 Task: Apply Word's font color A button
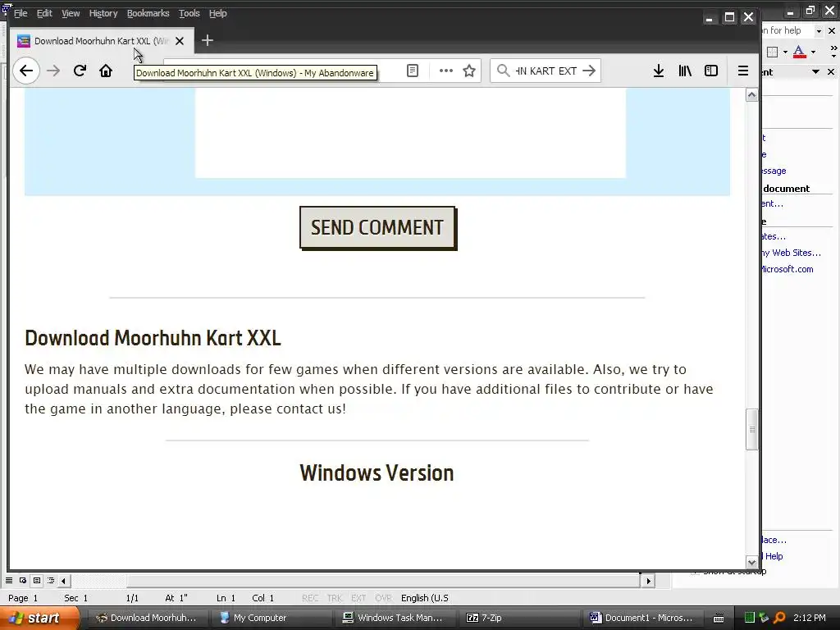pyautogui.click(x=799, y=52)
